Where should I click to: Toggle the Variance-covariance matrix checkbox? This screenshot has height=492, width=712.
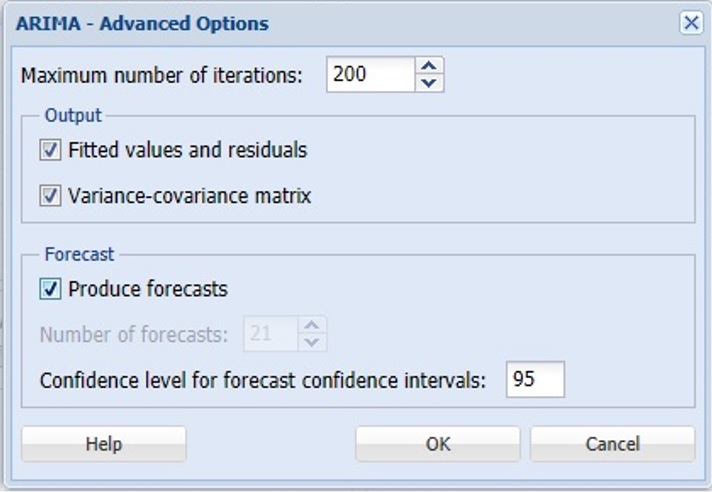click(x=50, y=196)
